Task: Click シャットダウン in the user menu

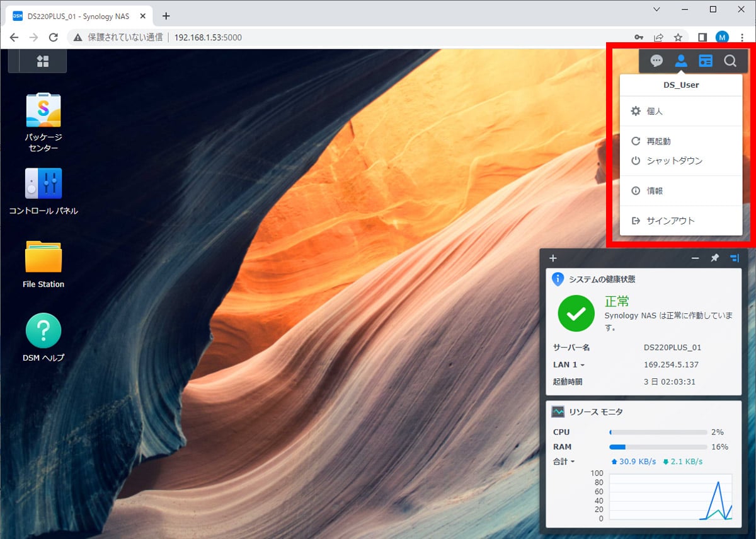Action: [674, 161]
